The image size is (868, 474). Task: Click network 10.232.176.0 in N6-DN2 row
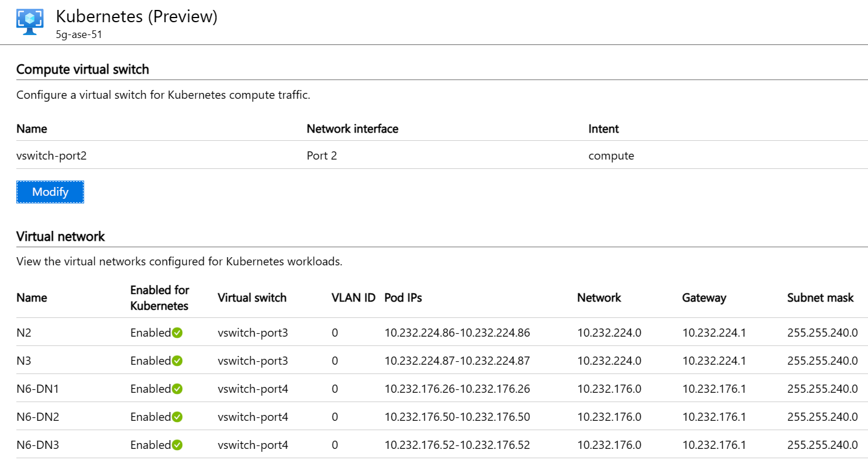pos(609,417)
